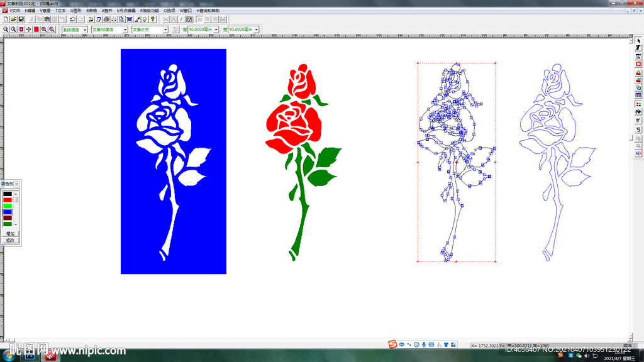Click the 修改 button in palette
The width and height of the screenshot is (644, 362).
pos(10,240)
